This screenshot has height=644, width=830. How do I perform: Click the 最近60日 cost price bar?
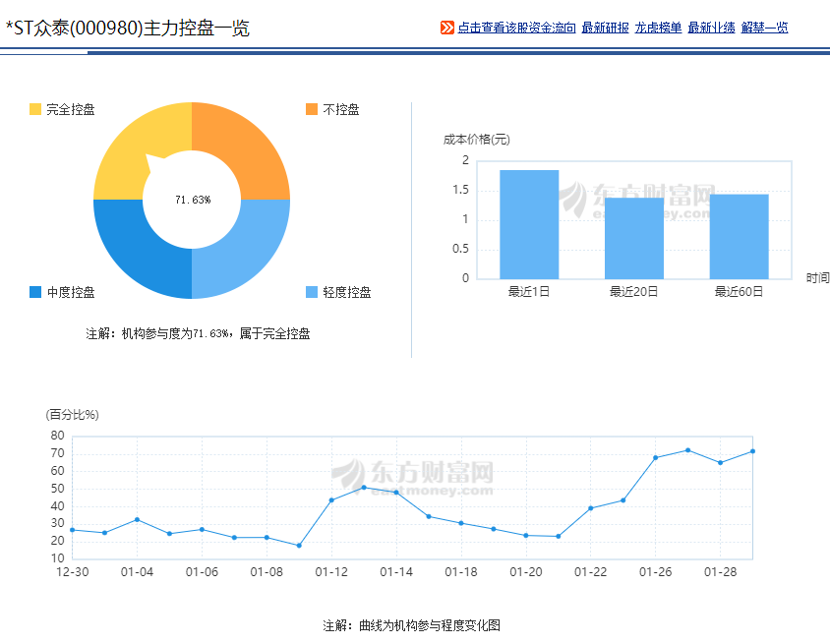coord(739,237)
